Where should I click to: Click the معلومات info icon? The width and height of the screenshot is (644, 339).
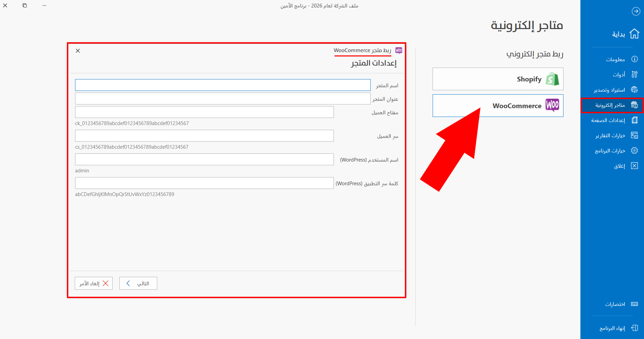635,59
